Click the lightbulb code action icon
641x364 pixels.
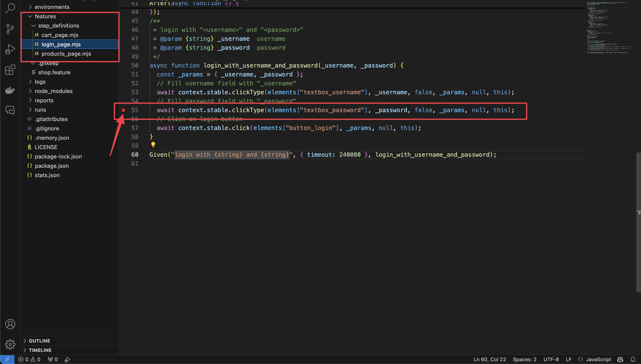pos(153,144)
